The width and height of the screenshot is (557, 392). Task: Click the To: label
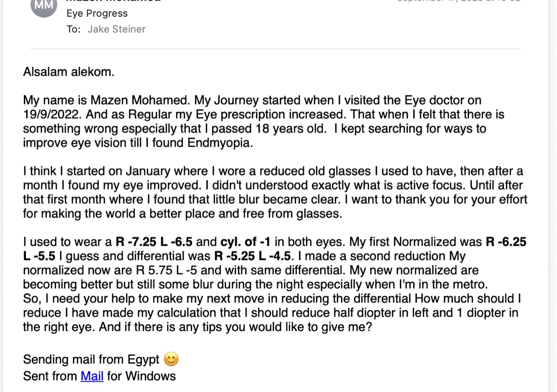(x=73, y=29)
